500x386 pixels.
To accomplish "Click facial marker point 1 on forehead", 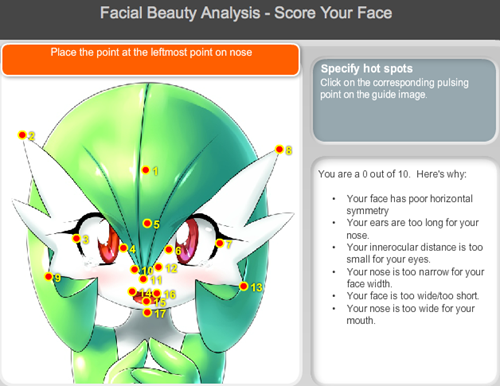I will pos(146,170).
